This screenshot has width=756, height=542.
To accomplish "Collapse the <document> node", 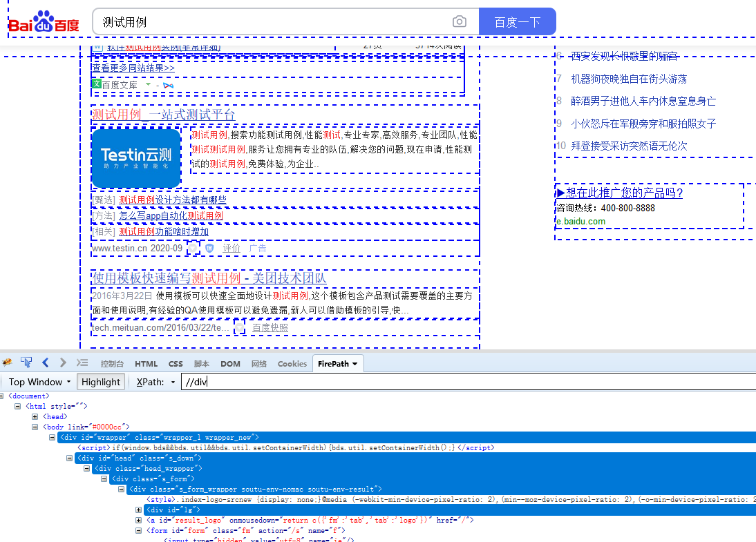I will [1, 396].
